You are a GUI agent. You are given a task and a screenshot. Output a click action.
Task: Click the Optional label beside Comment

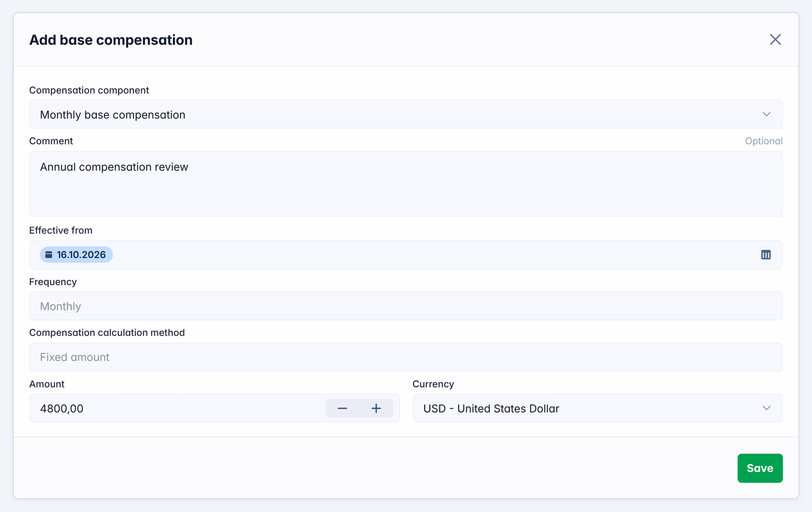click(763, 141)
